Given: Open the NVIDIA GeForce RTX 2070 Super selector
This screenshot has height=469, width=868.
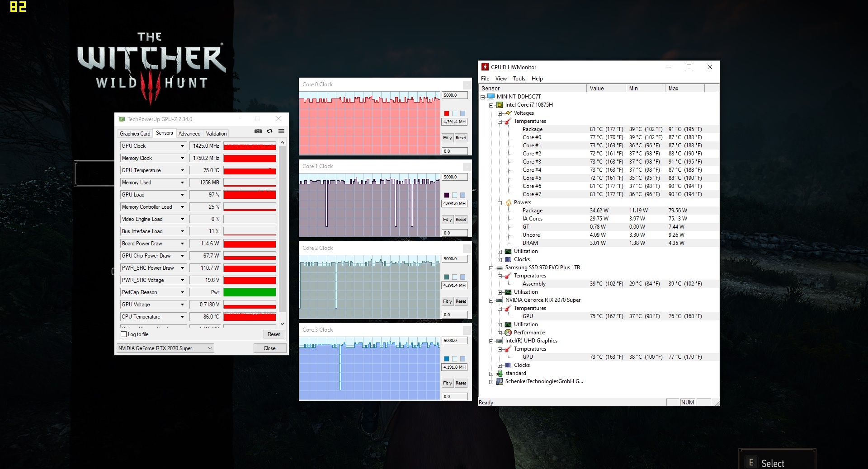Looking at the screenshot, I should [165, 348].
